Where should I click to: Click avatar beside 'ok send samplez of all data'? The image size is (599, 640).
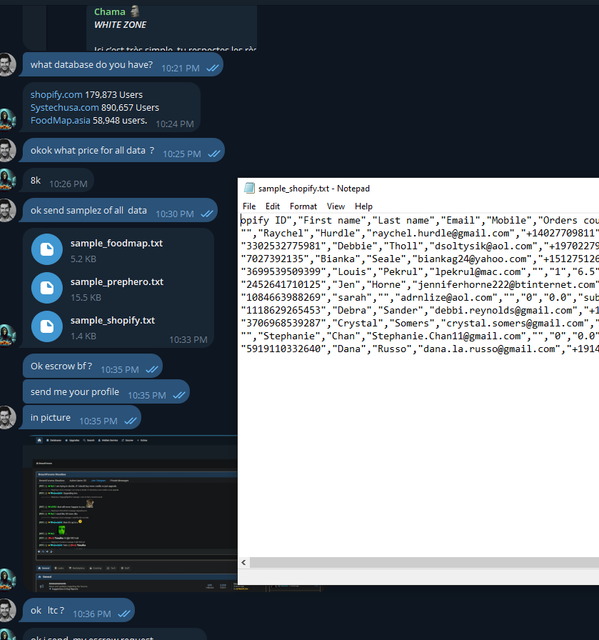7,210
